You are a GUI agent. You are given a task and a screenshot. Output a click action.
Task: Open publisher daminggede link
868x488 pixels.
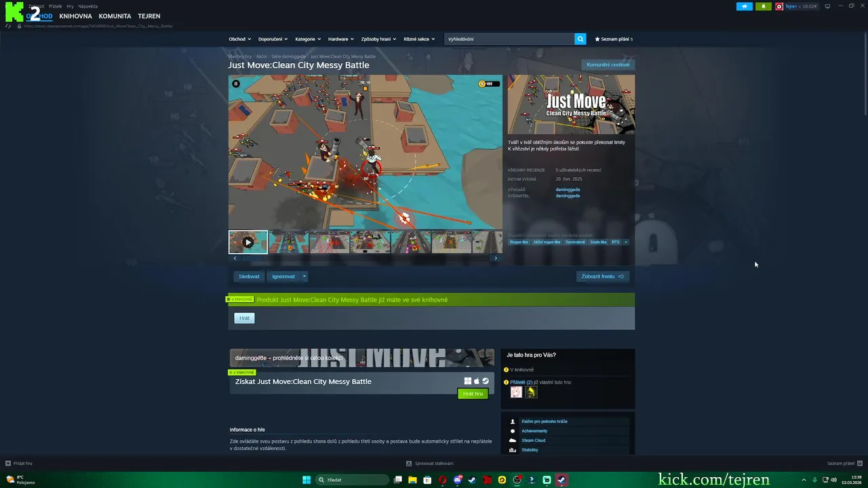(x=568, y=196)
